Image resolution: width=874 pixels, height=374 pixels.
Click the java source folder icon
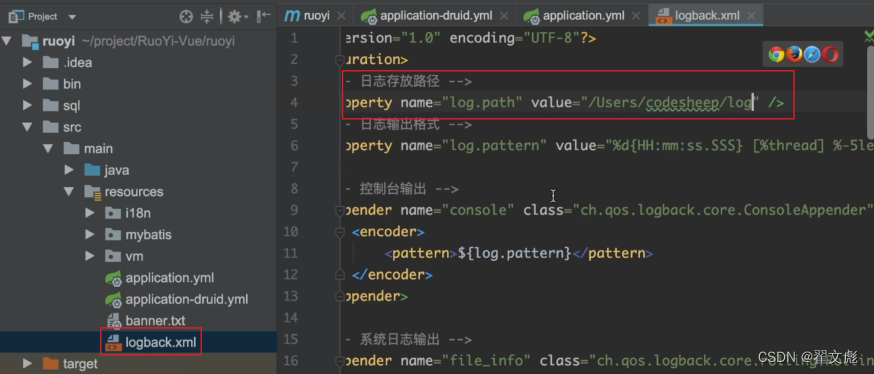point(92,170)
